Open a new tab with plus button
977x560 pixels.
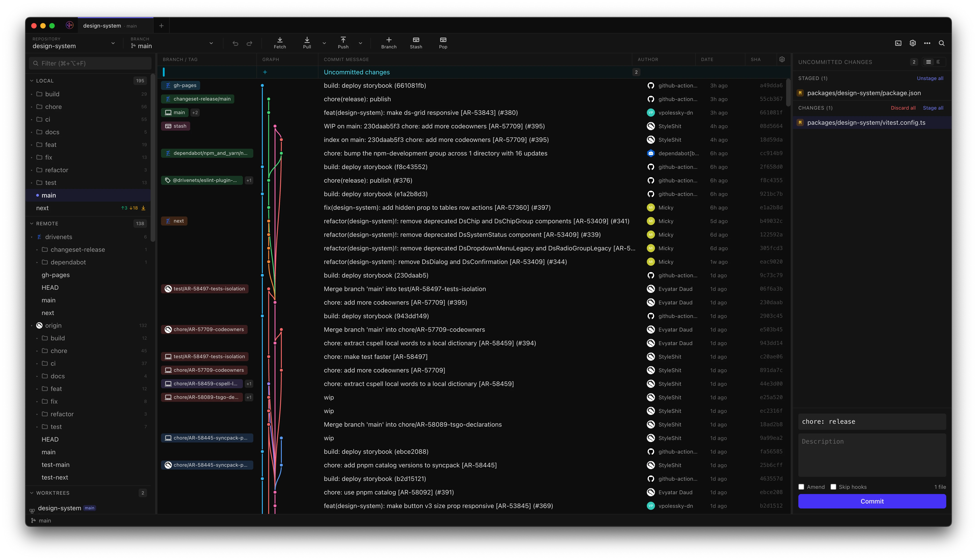click(161, 26)
